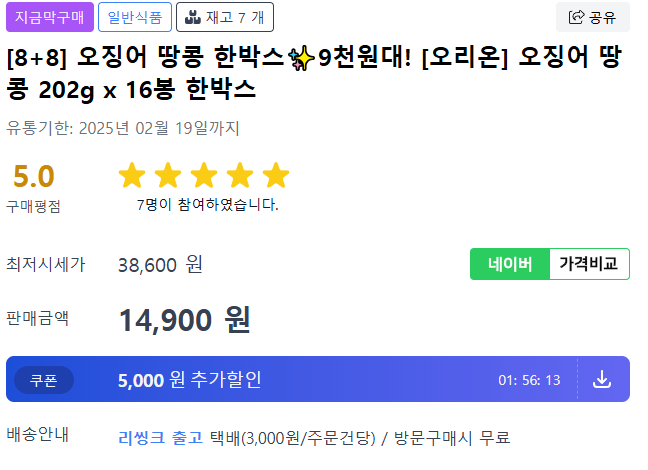Click the 5.0 purchase rating score
This screenshot has height=470, width=648.
pos(33,177)
